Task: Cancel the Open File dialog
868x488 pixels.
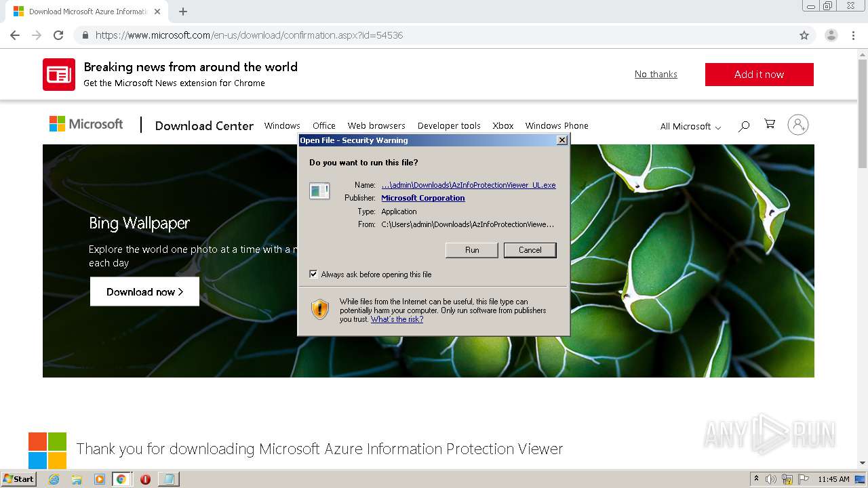Action: point(530,250)
